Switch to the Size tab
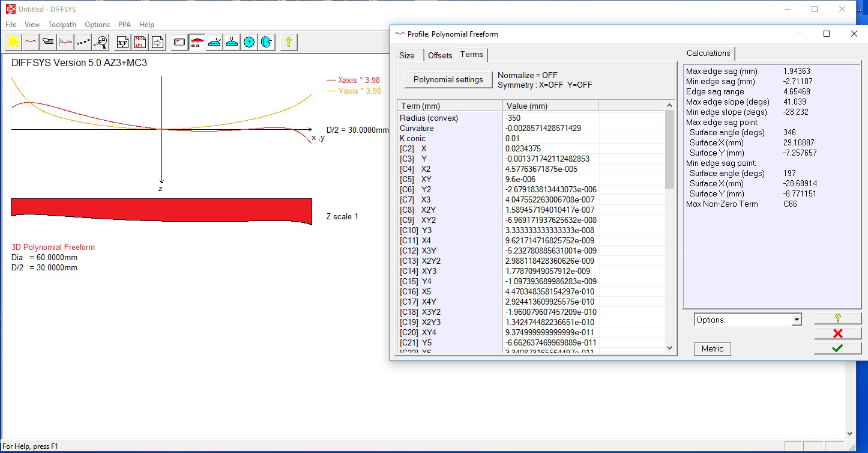 (407, 55)
